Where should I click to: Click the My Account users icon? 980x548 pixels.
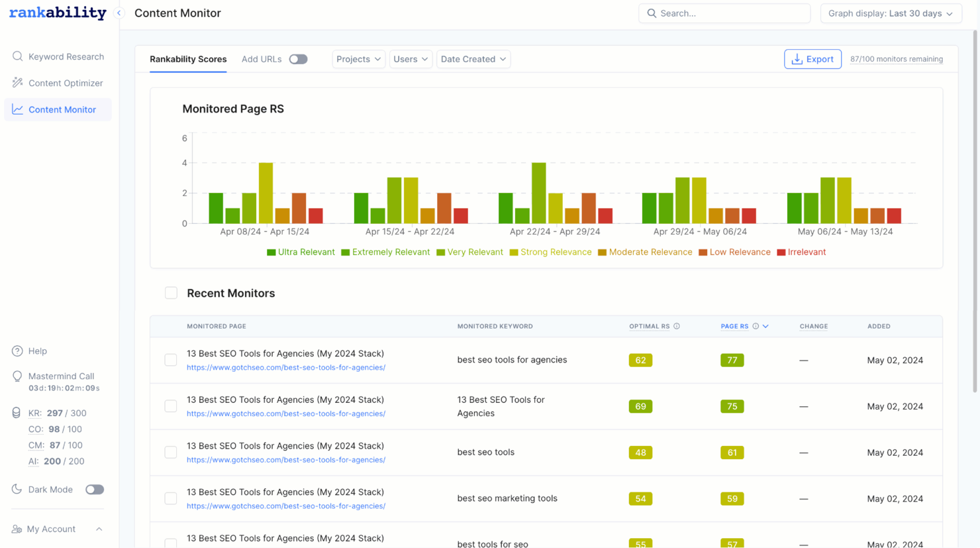(17, 529)
